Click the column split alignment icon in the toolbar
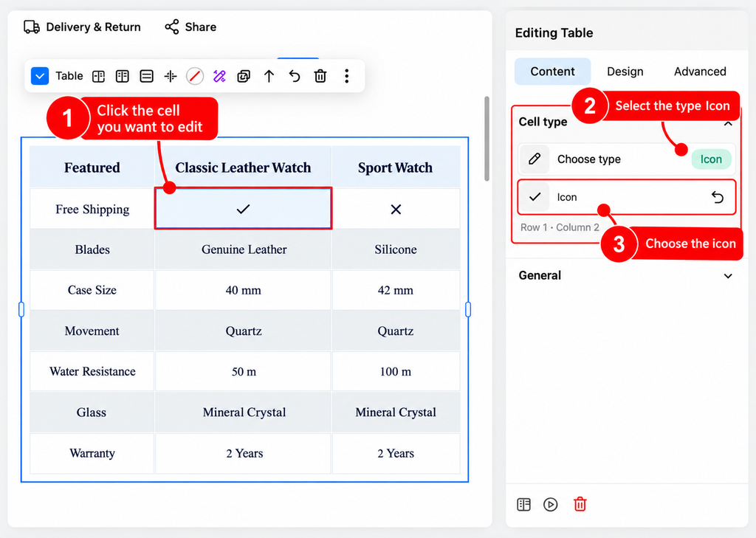This screenshot has width=756, height=538. (171, 76)
